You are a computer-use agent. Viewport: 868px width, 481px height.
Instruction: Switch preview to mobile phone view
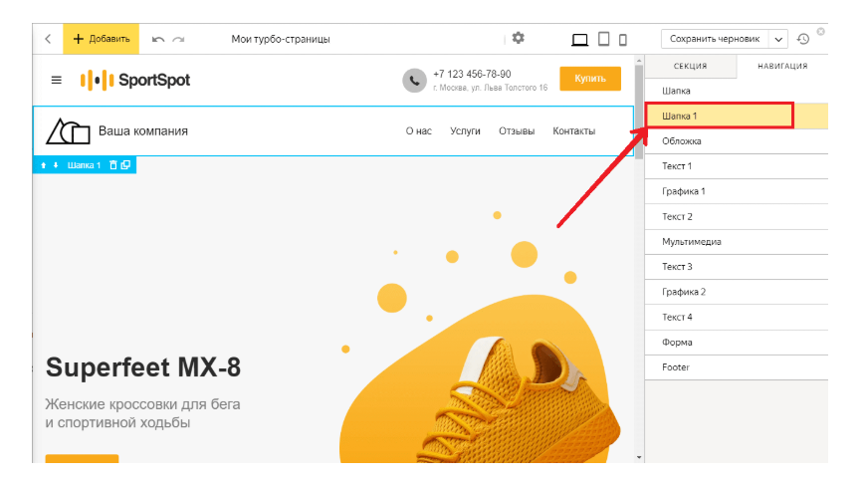click(x=623, y=39)
